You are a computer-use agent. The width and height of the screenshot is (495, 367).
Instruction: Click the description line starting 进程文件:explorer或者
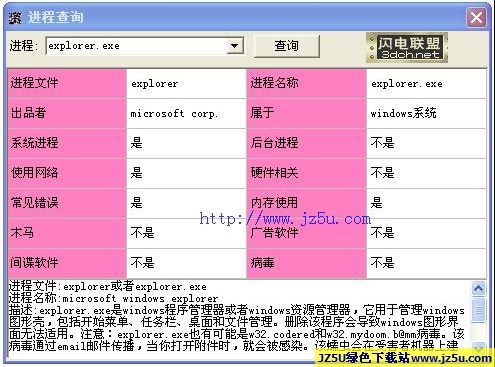pos(107,286)
